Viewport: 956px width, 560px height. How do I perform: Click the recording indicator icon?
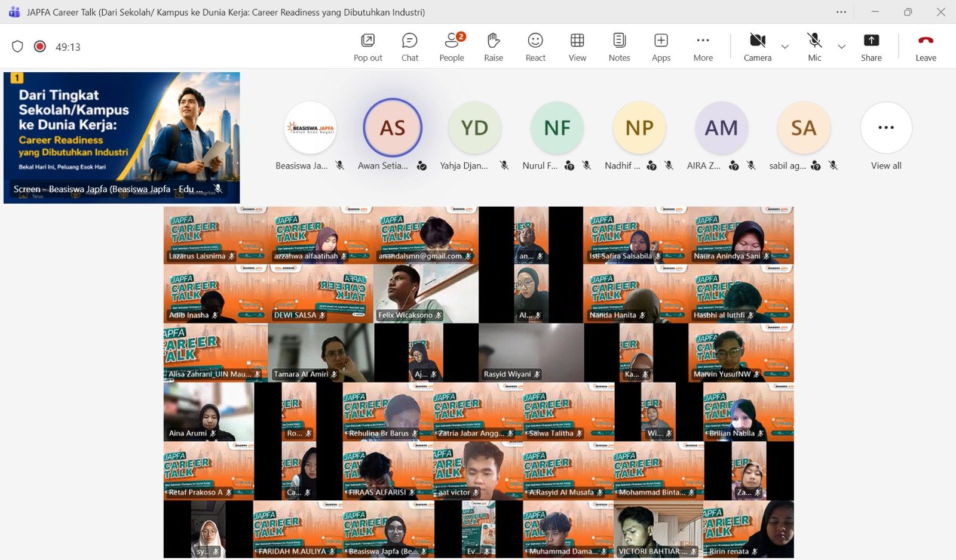click(40, 47)
